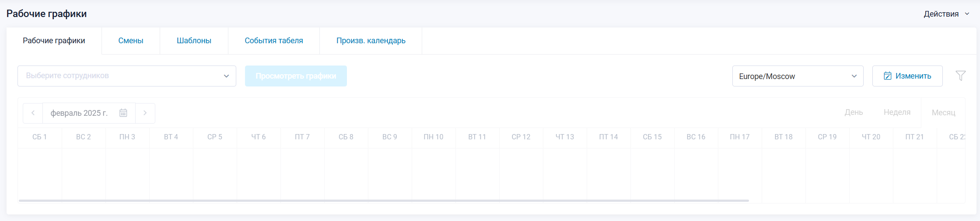Click the calendar-edit icon on Изменить button
This screenshot has width=980, height=221.
click(x=887, y=76)
